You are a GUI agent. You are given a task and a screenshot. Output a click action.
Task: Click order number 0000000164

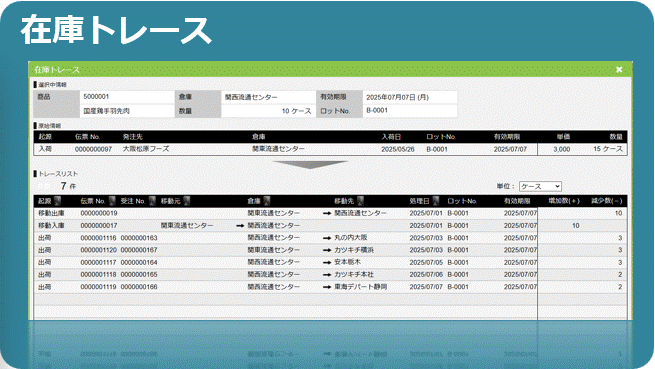coord(139,262)
